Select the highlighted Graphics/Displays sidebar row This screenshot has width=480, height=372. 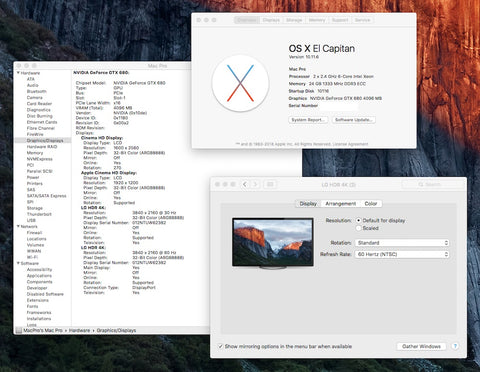43,140
